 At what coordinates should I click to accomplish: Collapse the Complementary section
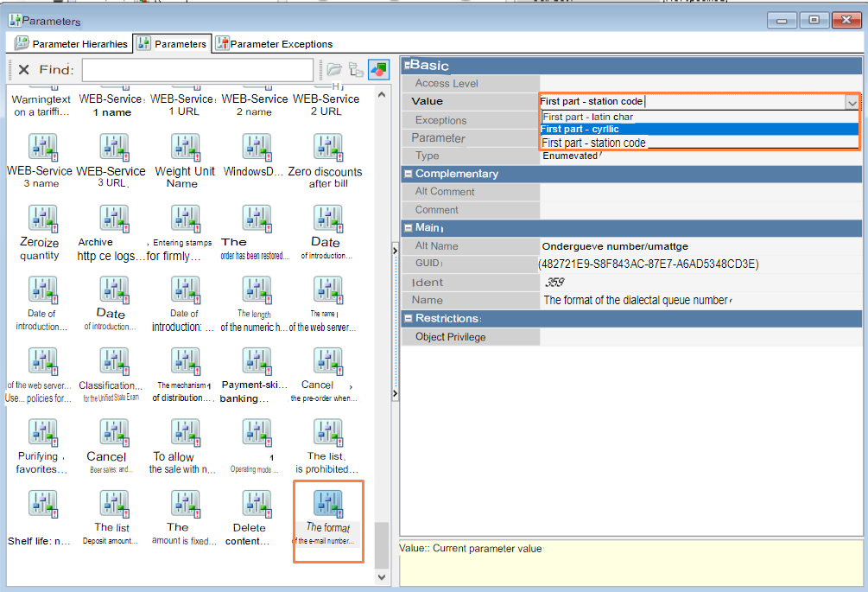408,174
